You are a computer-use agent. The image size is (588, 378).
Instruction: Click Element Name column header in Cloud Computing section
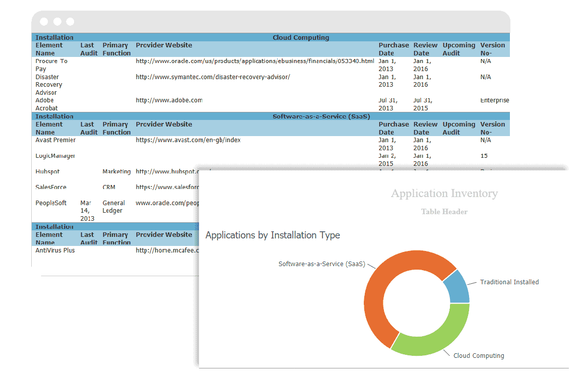(49, 49)
